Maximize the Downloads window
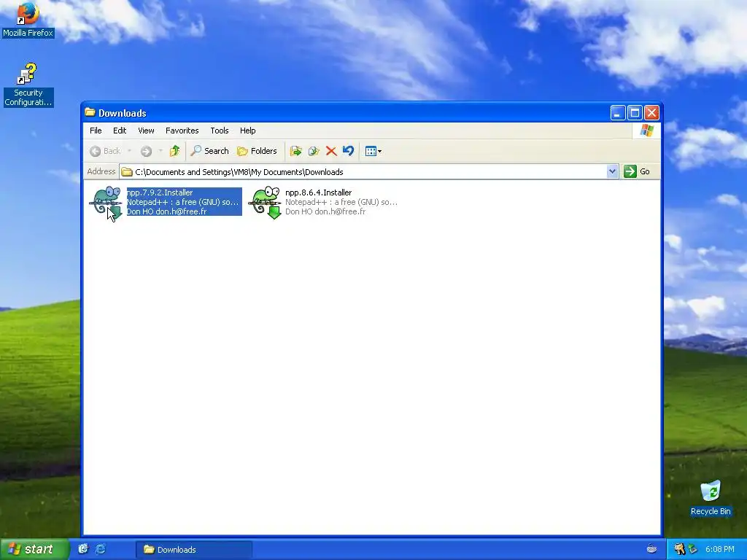 635,113
